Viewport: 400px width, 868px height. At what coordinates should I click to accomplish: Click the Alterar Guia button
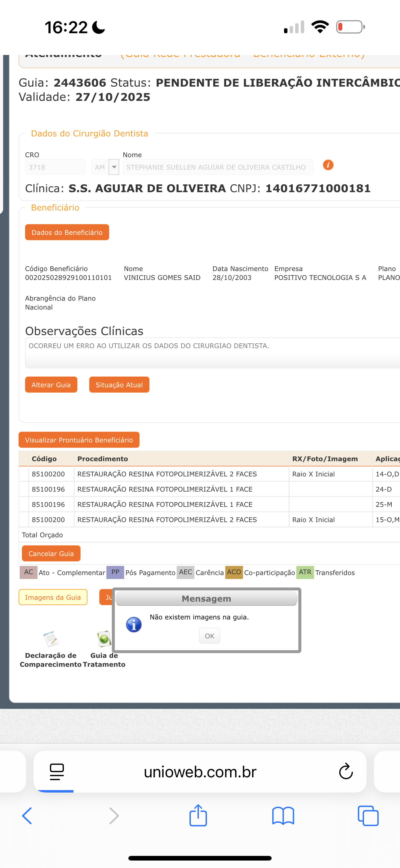(51, 385)
